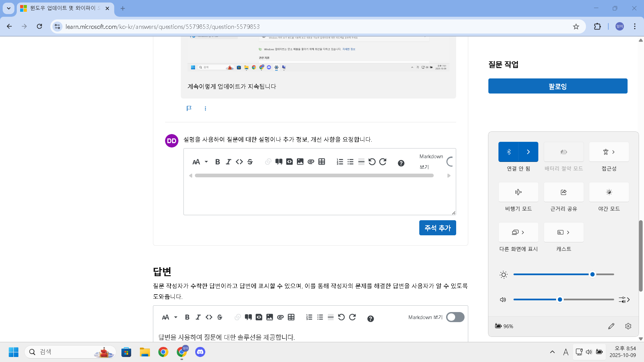
Task: Insert table in the answer editor
Action: (291, 317)
